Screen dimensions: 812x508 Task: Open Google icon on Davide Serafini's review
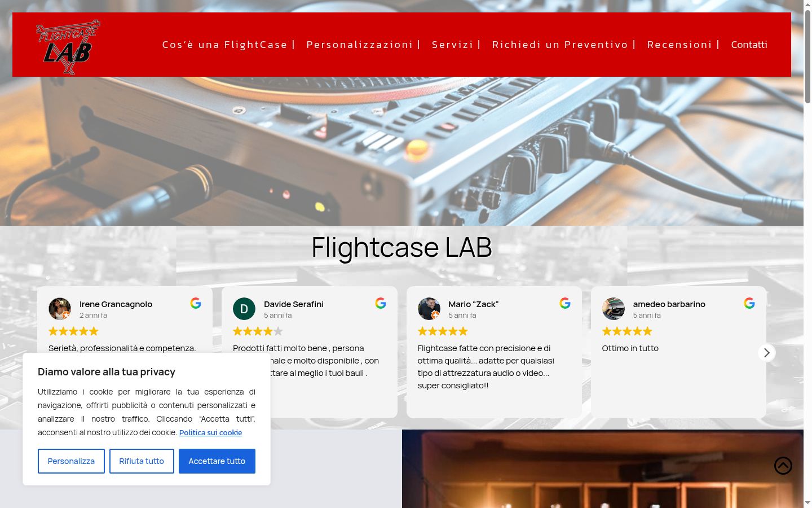coord(381,303)
